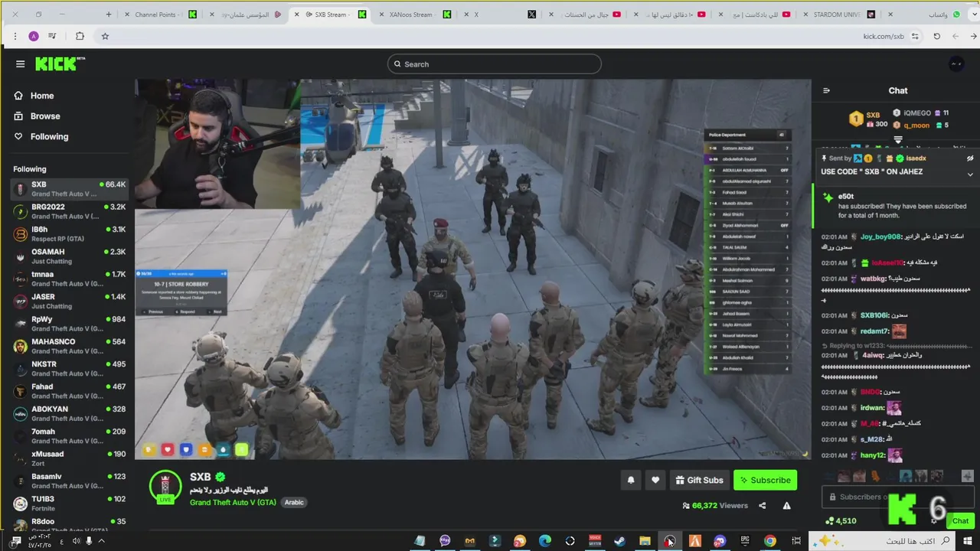Toggle notification bell for SXB
The width and height of the screenshot is (980, 551).
[631, 480]
